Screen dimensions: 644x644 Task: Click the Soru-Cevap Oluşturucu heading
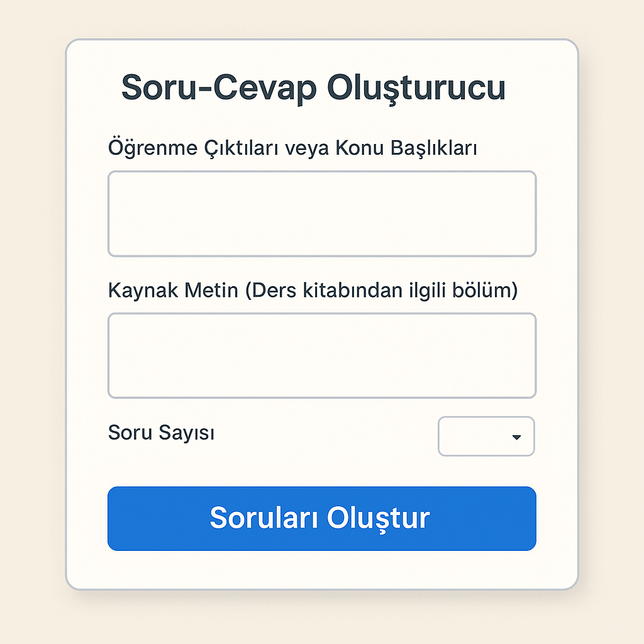pyautogui.click(x=313, y=87)
